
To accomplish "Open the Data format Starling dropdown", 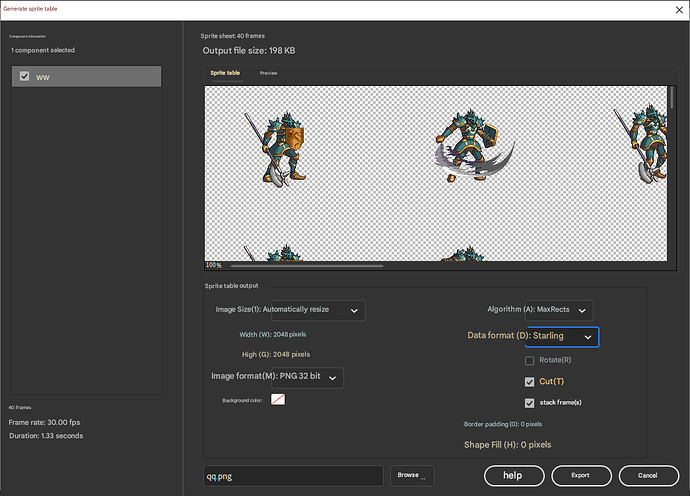I will 562,337.
